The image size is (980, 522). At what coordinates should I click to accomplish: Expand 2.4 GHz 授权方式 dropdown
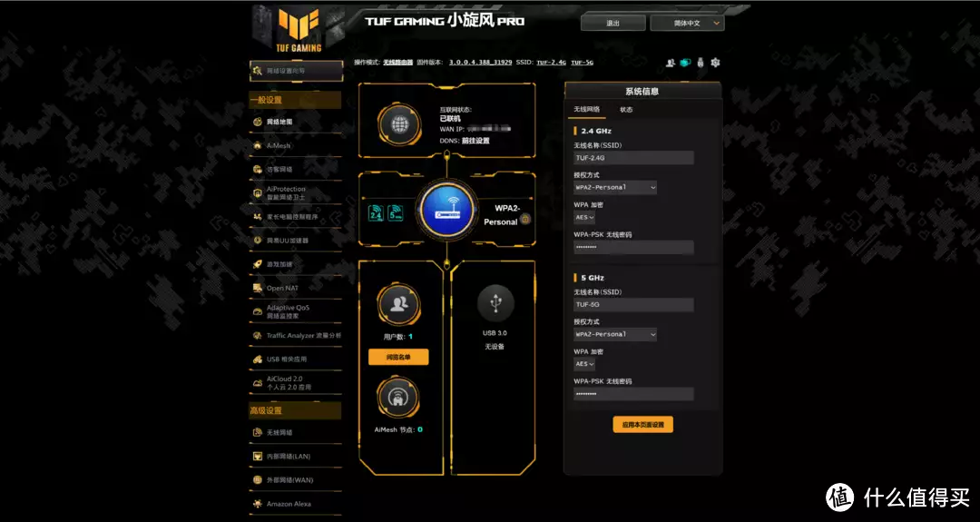tap(615, 187)
